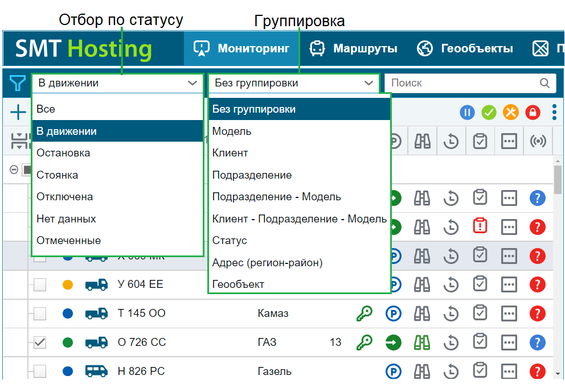The width and height of the screenshot is (565, 392).
Task: Check the checkbox for У 604 ЕЕ
Action: point(40,284)
